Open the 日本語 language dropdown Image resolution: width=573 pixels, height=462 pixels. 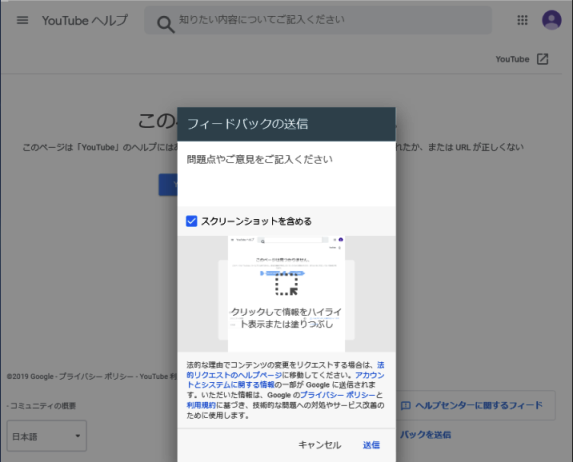coord(47,436)
